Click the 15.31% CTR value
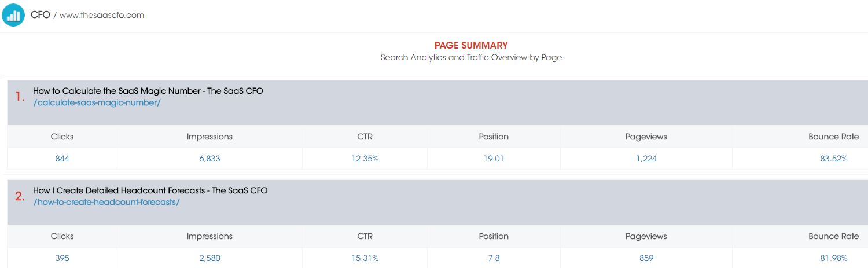This screenshot has width=868, height=268. [365, 258]
